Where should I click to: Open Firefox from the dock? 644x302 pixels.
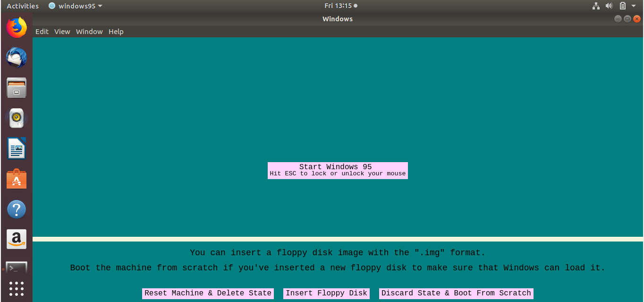[x=17, y=27]
